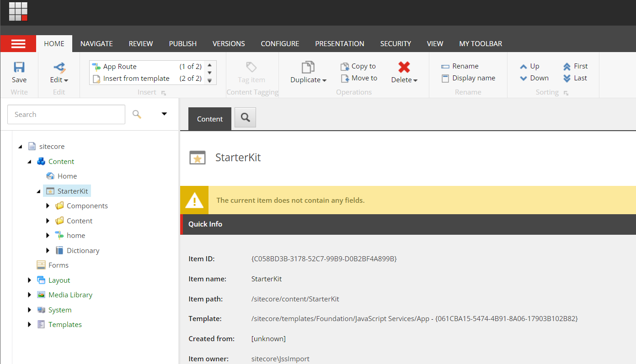Screen dimensions: 636x364
Task: Open Sorting group dialog launcher
Action: [x=566, y=93]
